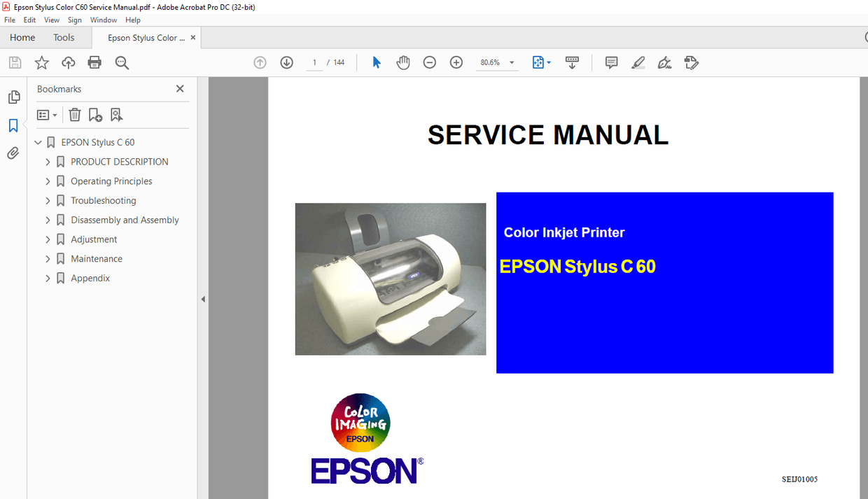Click inside the page number field
868x499 pixels.
[x=314, y=62]
